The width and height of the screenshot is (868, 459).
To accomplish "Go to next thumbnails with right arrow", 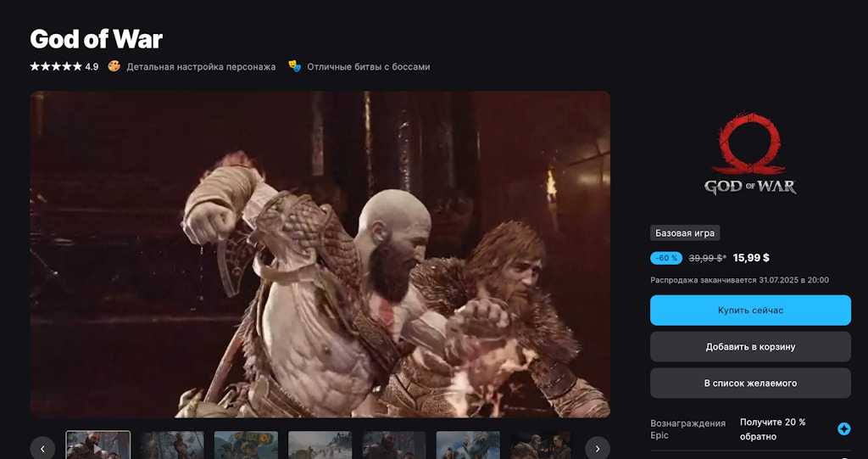I will 598,449.
